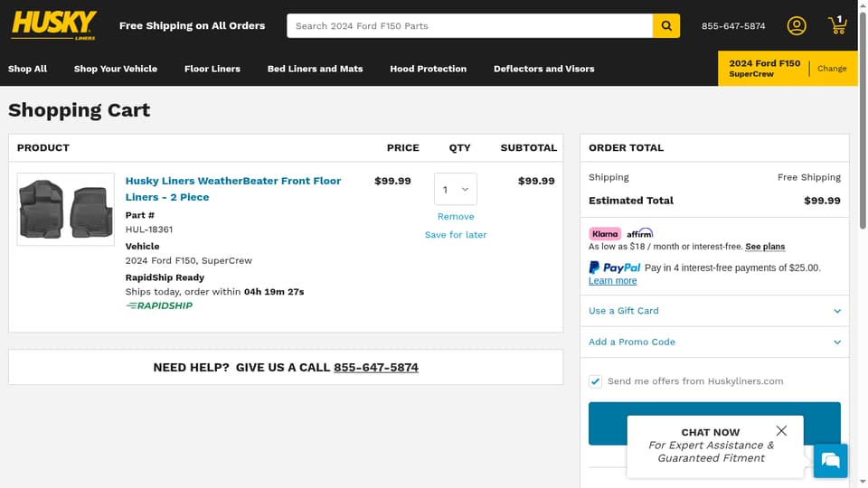Image resolution: width=868 pixels, height=488 pixels.
Task: Remove the item from cart
Action: [456, 216]
